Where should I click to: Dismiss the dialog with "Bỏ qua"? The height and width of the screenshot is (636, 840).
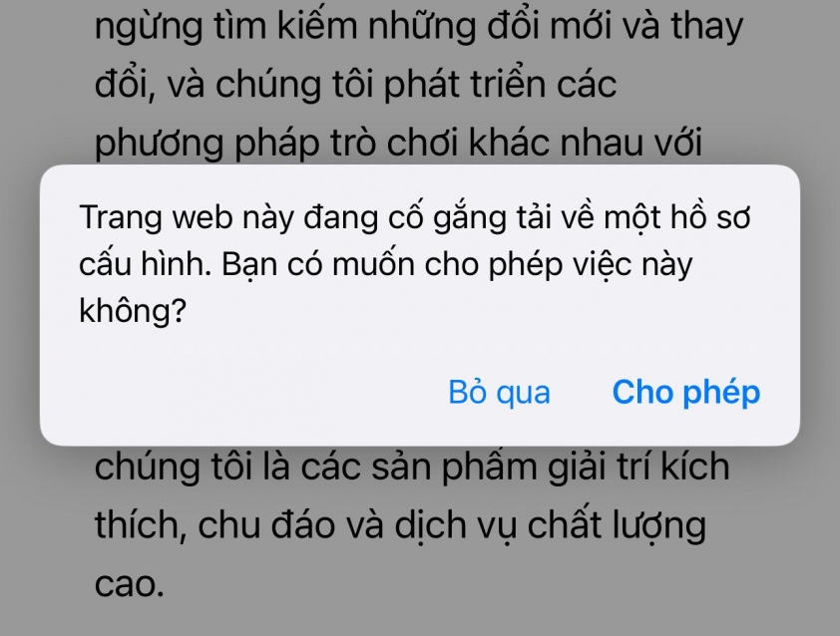(499, 393)
